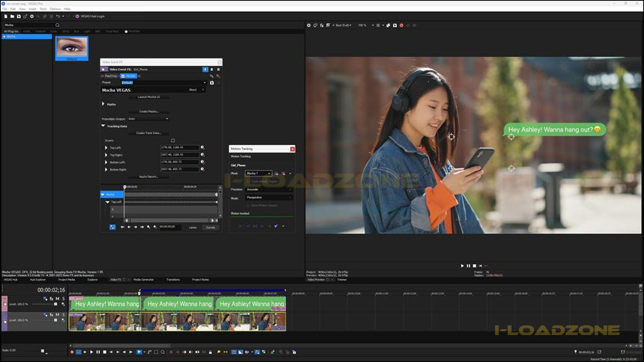Click the plugin search magnifier icon
Image resolution: width=644 pixels, height=362 pixels.
tap(58, 25)
